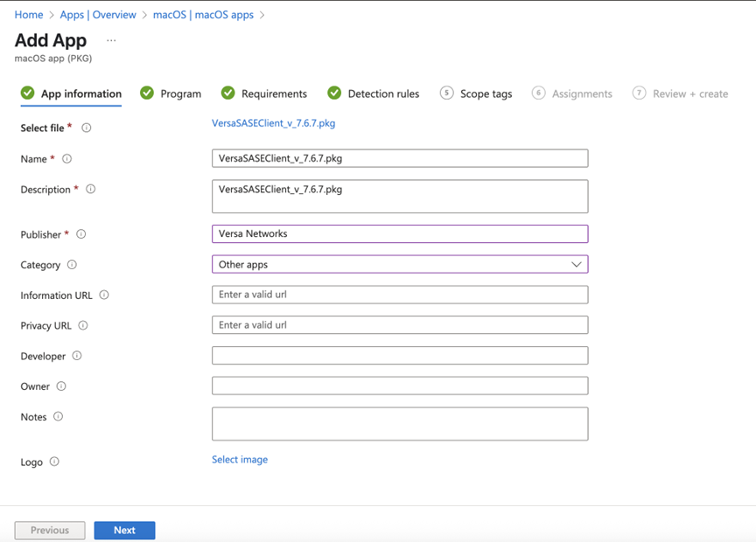Click the Next button
The width and height of the screenshot is (756, 542).
coord(124,530)
